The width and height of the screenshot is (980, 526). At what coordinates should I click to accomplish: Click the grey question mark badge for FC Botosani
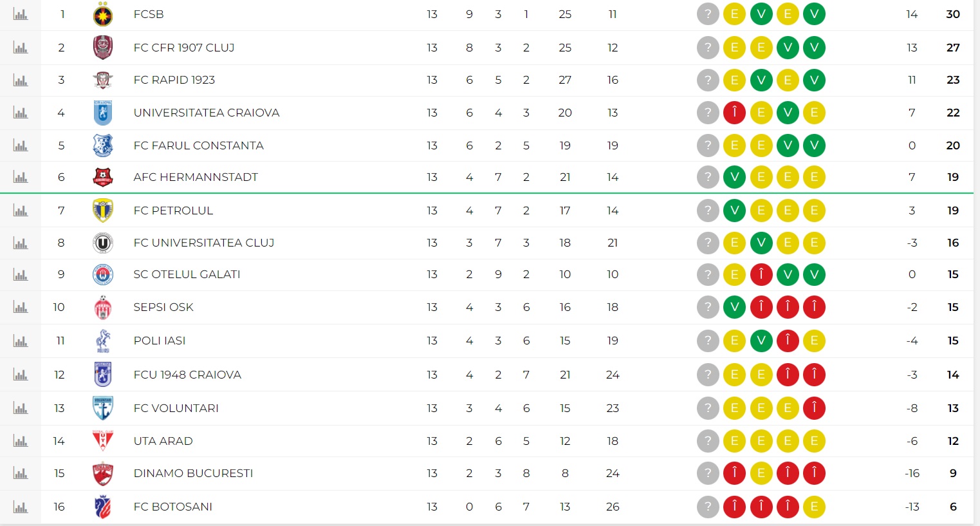point(708,507)
